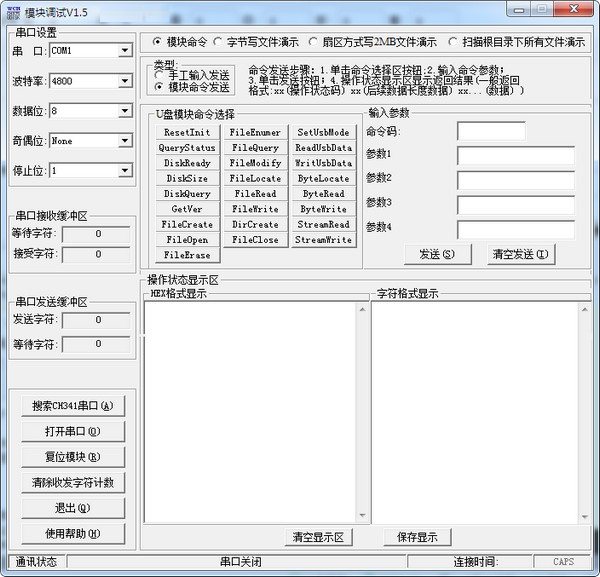Click inside the 字符格式显示 text area
600x577 pixels.
point(474,412)
